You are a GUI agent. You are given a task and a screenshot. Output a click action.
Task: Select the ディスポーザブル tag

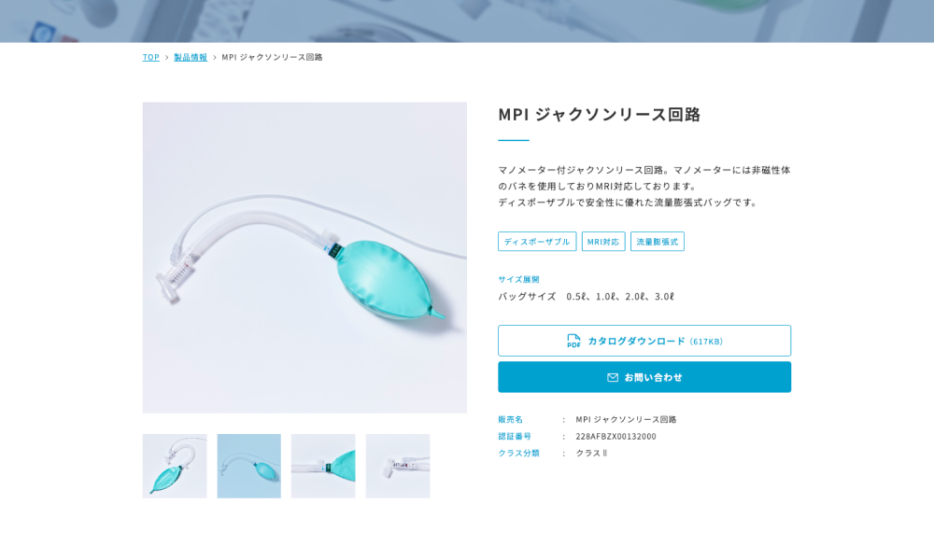pyautogui.click(x=537, y=242)
